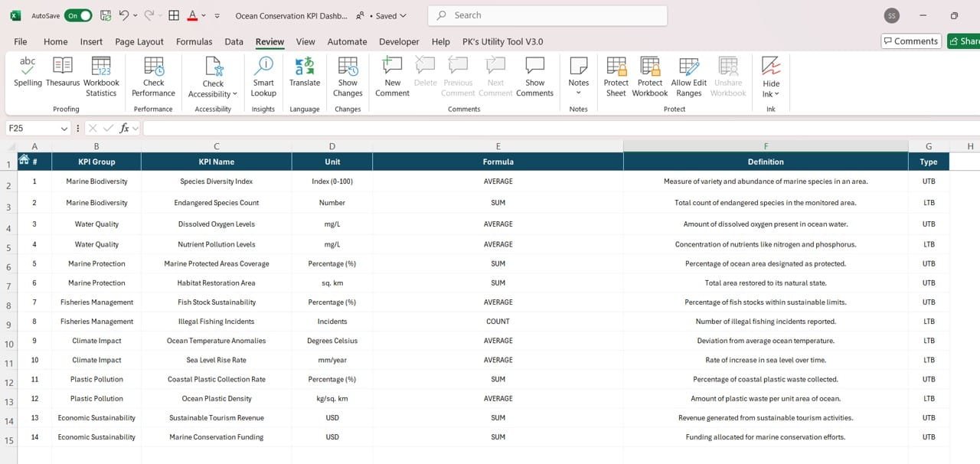
Task: Toggle the AutoSave switch off
Action: pyautogui.click(x=78, y=15)
